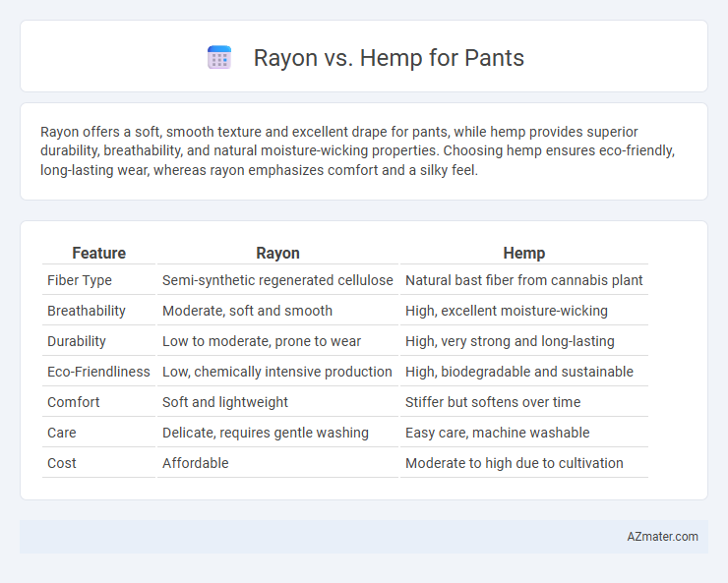Select the 'Durability' row label
The width and height of the screenshot is (728, 583).
click(77, 341)
